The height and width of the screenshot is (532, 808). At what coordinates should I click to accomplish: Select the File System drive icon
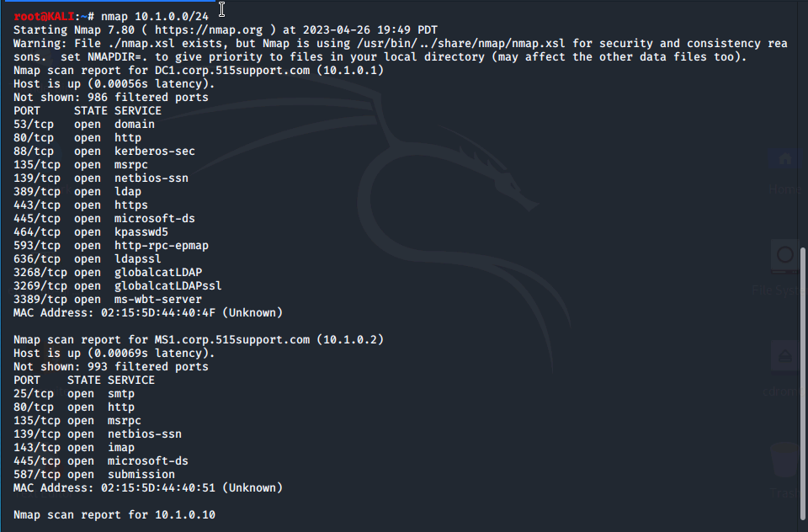point(784,256)
